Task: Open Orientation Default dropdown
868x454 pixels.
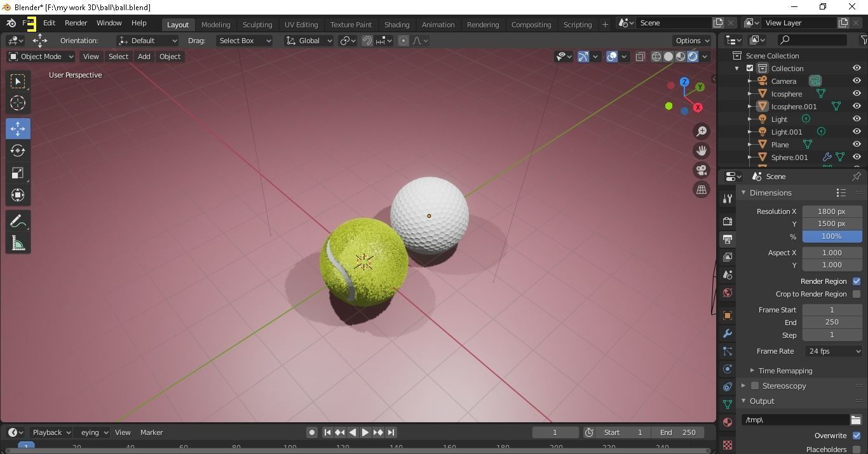Action: pos(147,41)
